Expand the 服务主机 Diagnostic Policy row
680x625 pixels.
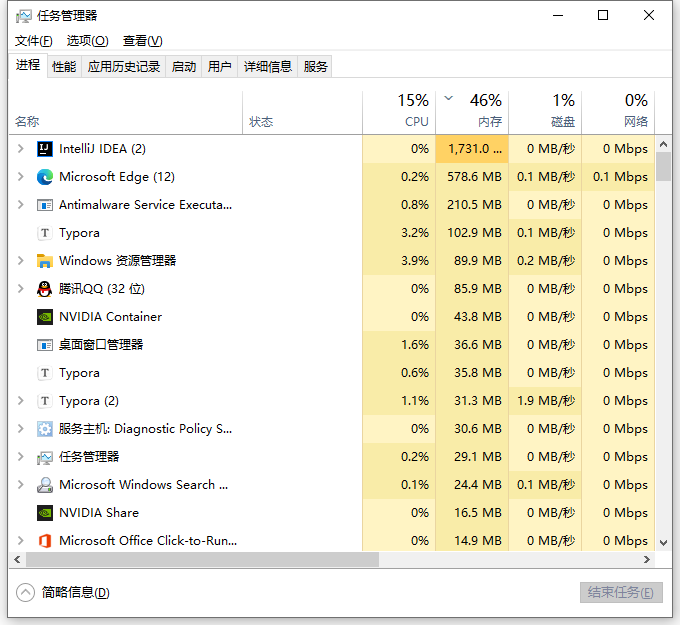point(20,429)
